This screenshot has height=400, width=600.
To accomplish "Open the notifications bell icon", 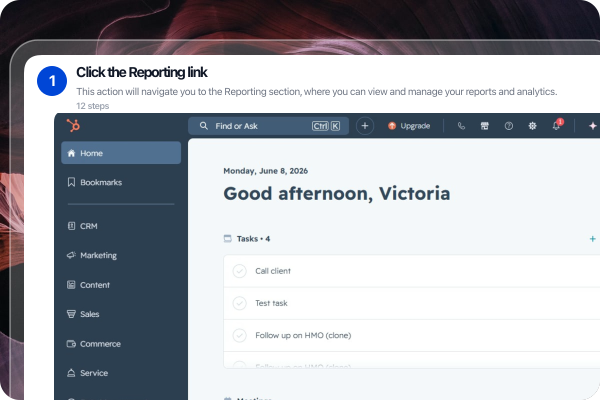I will coord(557,125).
